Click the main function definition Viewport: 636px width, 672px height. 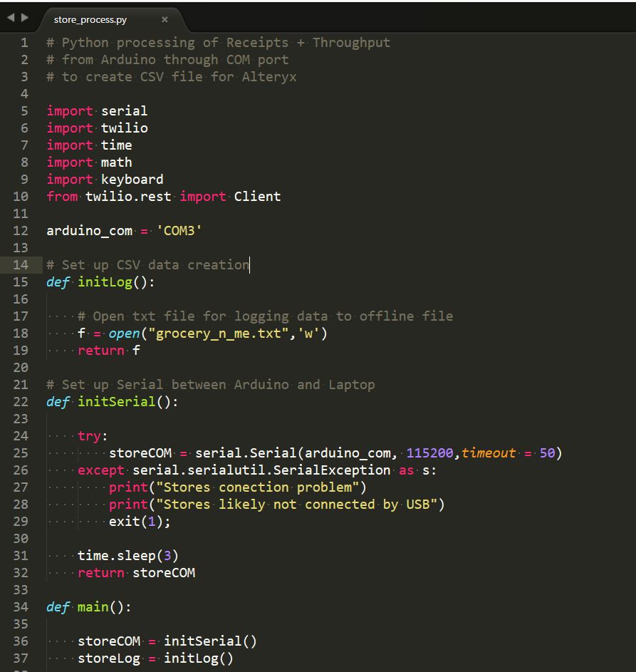88,607
